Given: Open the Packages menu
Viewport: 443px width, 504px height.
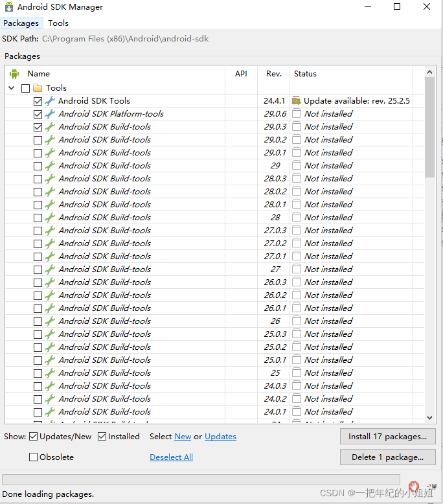Looking at the screenshot, I should (21, 23).
